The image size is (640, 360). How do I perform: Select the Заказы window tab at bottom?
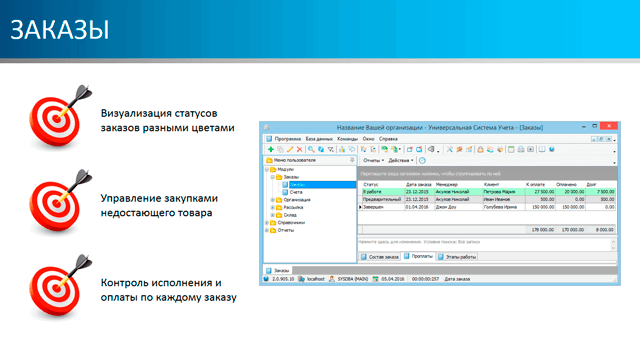pyautogui.click(x=278, y=270)
